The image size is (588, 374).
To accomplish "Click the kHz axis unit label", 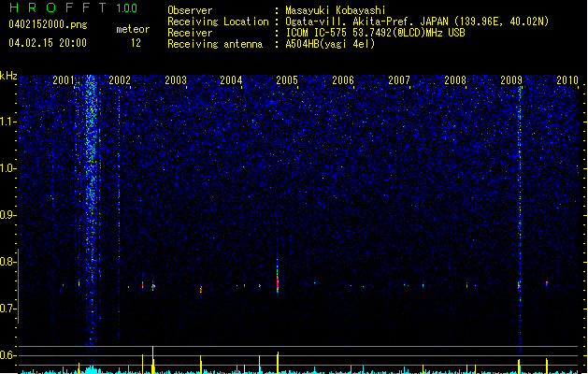I will tap(8, 76).
